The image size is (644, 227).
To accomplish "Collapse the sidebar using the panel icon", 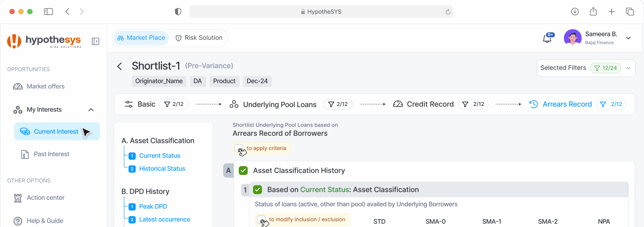I will (x=95, y=41).
